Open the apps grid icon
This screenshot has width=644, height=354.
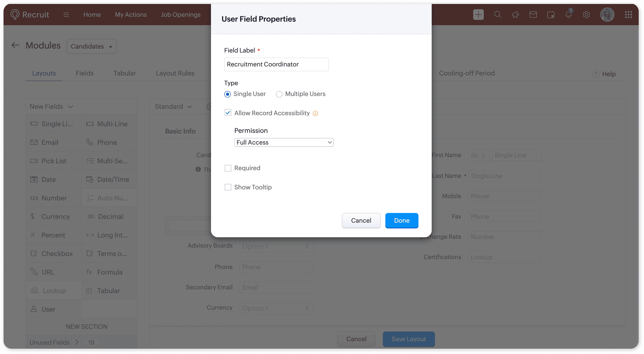click(x=628, y=15)
